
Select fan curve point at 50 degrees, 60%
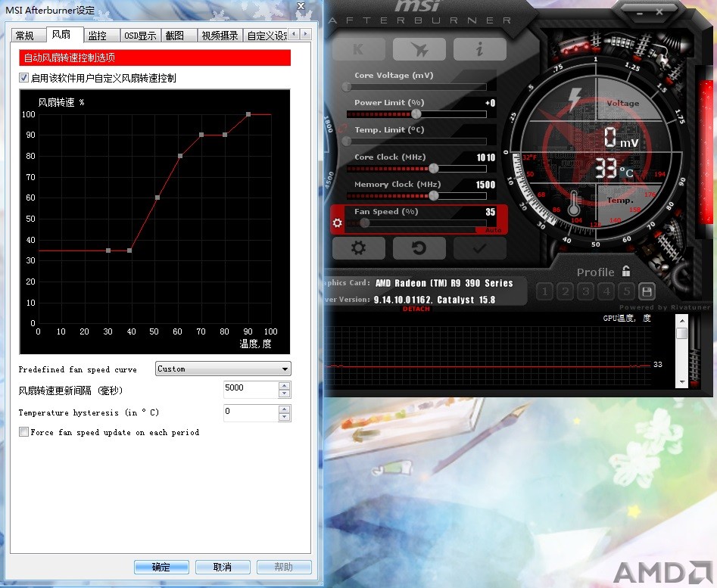coord(157,198)
